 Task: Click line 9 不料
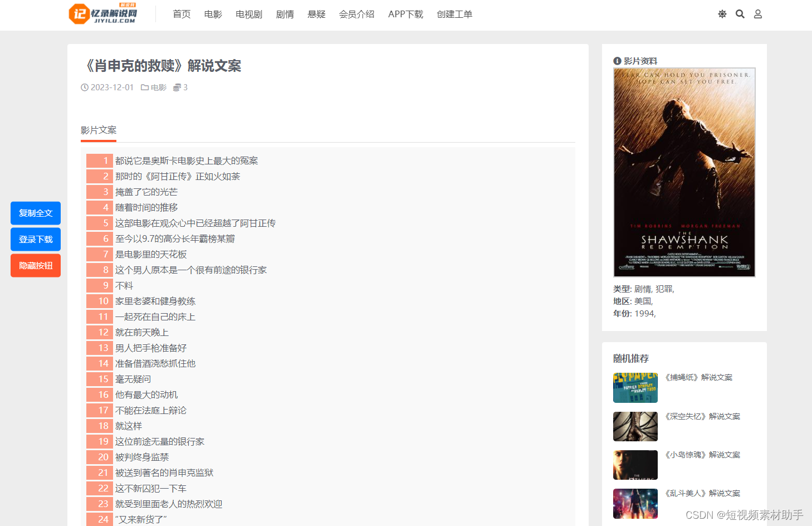(x=124, y=286)
